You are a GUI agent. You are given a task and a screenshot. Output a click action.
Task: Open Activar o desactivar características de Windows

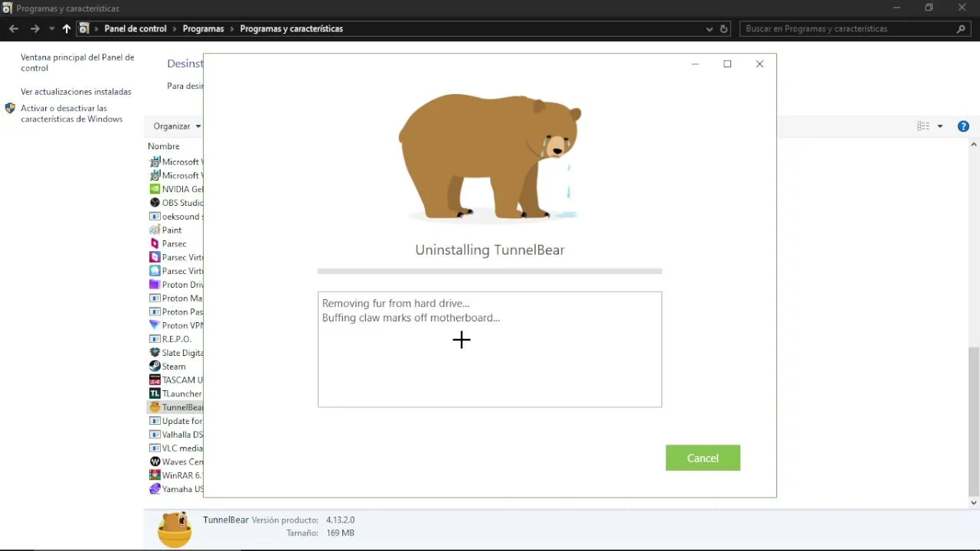point(71,113)
